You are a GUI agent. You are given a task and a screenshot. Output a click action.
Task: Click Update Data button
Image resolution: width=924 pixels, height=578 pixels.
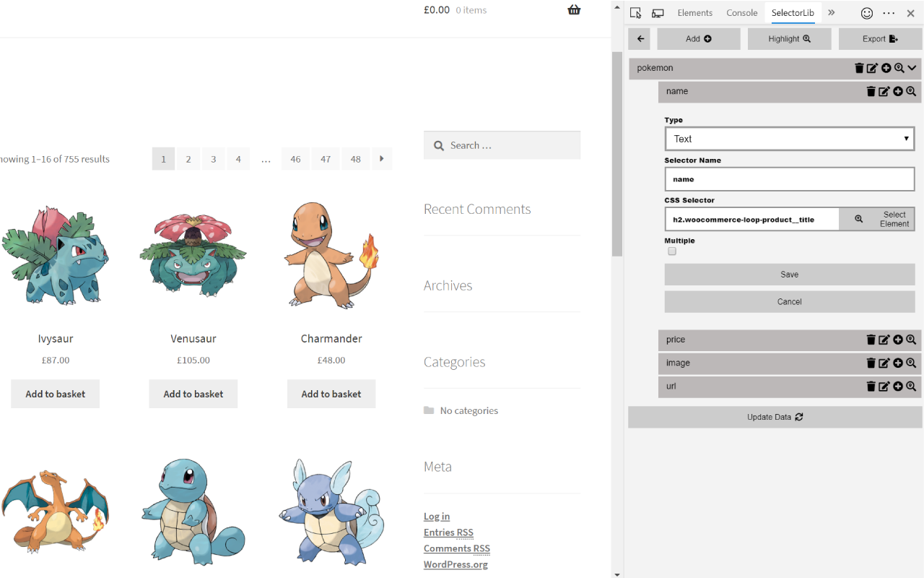775,417
